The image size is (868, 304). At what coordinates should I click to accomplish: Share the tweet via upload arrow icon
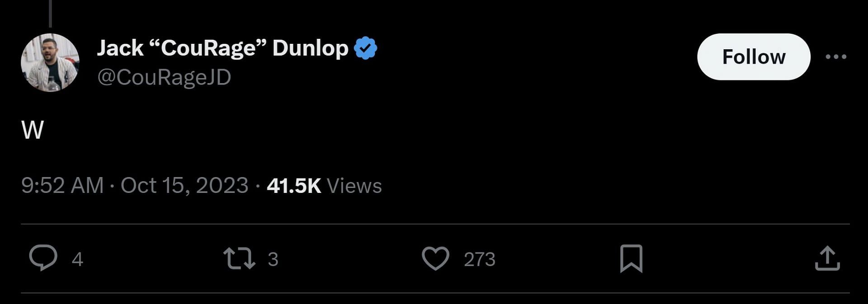tap(827, 258)
